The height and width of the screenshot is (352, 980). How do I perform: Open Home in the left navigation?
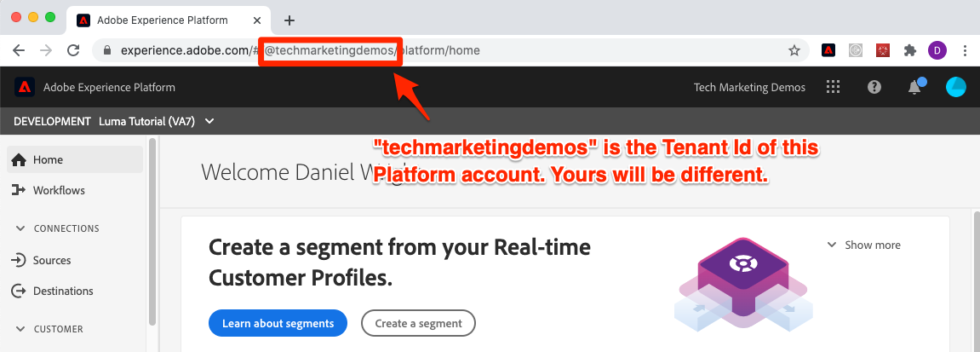coord(75,160)
